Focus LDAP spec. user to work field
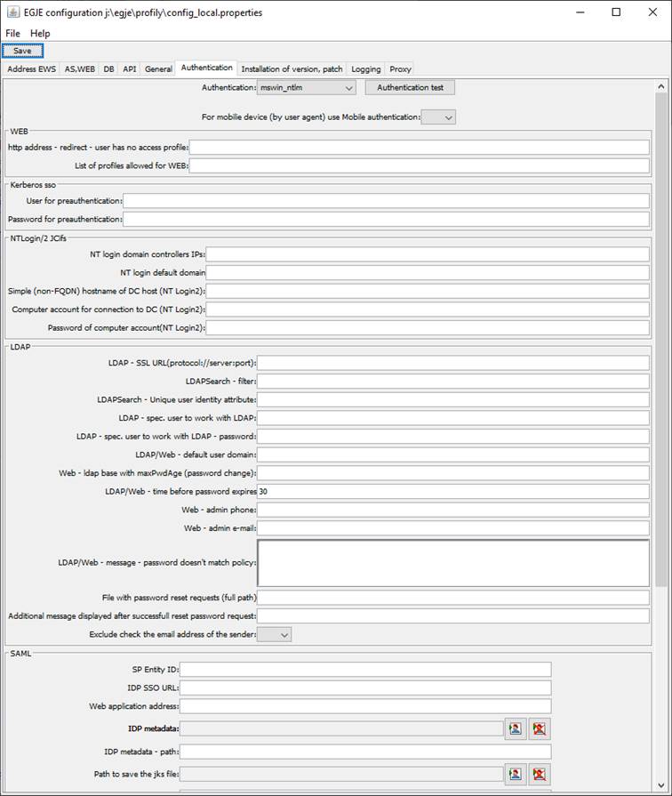 (x=453, y=418)
